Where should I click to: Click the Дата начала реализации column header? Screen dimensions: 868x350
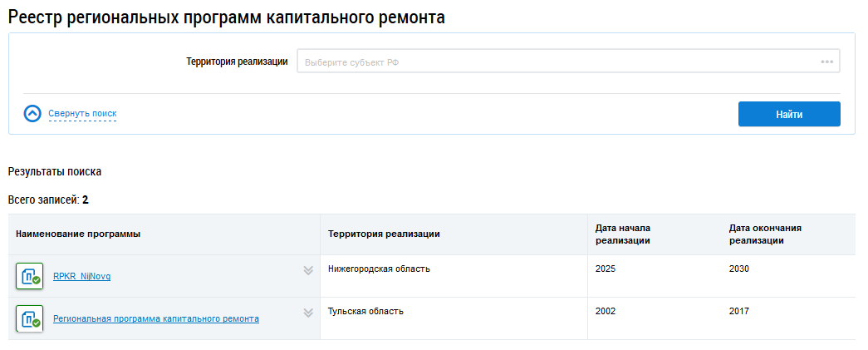(623, 234)
